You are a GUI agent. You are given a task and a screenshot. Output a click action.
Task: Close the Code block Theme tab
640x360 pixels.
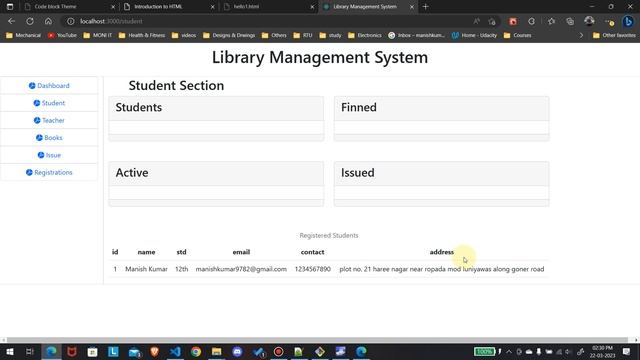pos(113,7)
